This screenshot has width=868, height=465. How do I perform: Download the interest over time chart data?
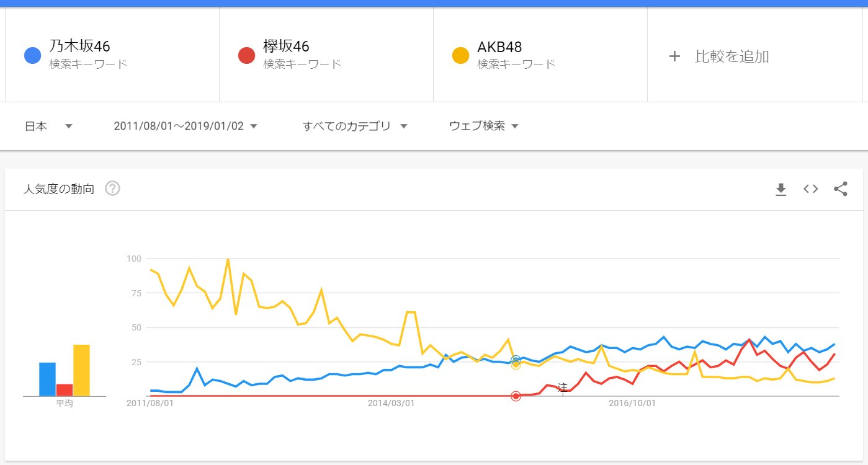[x=781, y=190]
